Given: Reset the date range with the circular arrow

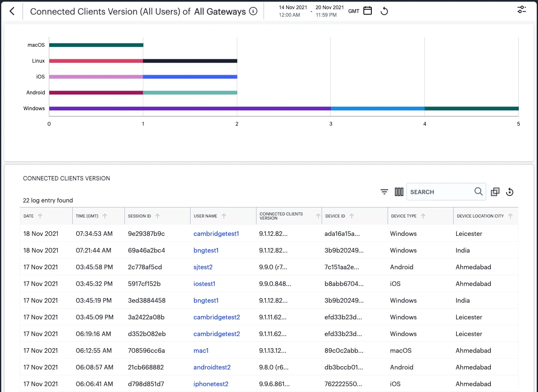Looking at the screenshot, I should [385, 11].
